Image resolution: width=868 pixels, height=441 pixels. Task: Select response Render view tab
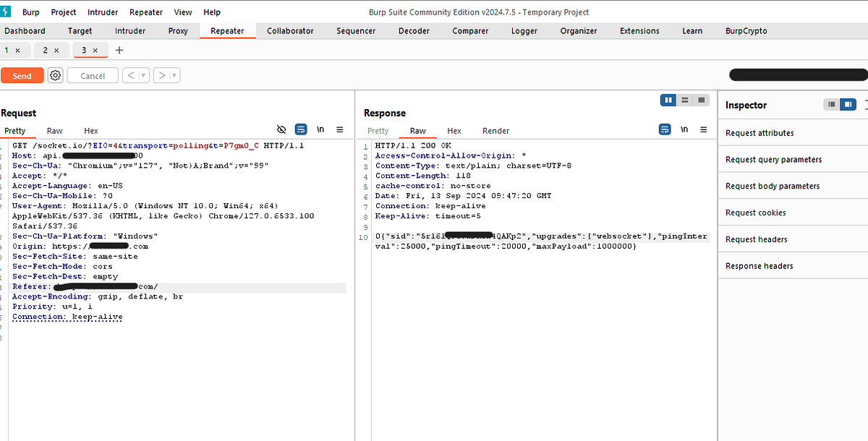(x=496, y=131)
